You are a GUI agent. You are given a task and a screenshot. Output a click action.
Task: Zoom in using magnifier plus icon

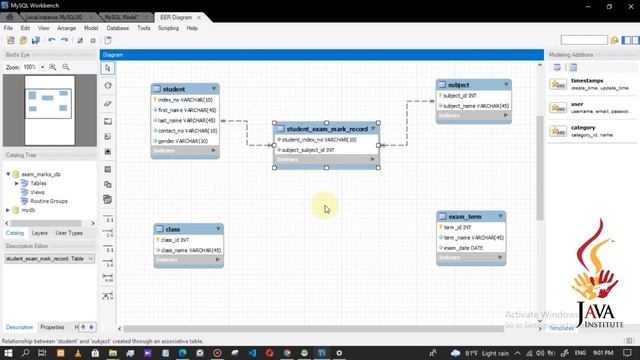53,67
